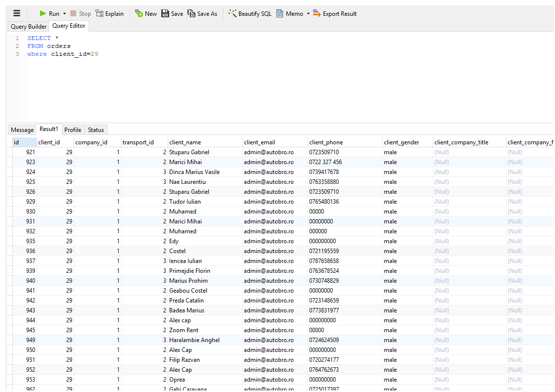Click the id cell 940
Screen dimensions: 555x392
pyautogui.click(x=24, y=281)
